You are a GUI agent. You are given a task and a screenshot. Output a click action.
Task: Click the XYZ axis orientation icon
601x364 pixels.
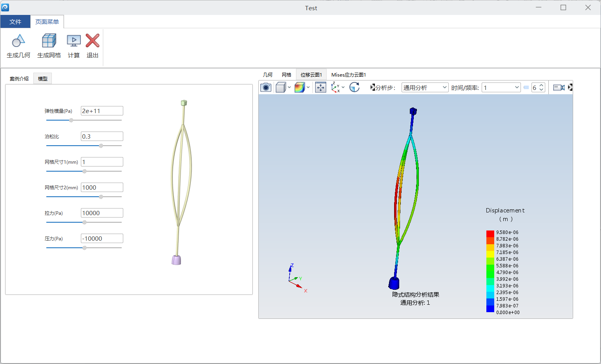[x=336, y=87]
